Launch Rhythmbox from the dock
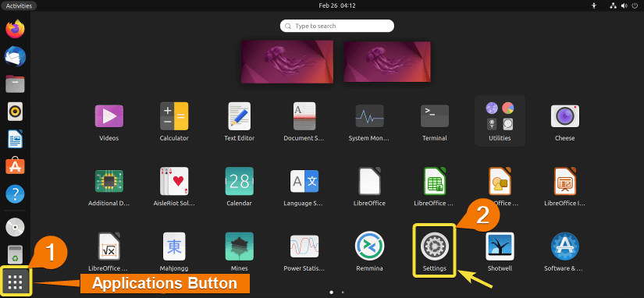Screen dimensions: 644x298 click(x=15, y=112)
